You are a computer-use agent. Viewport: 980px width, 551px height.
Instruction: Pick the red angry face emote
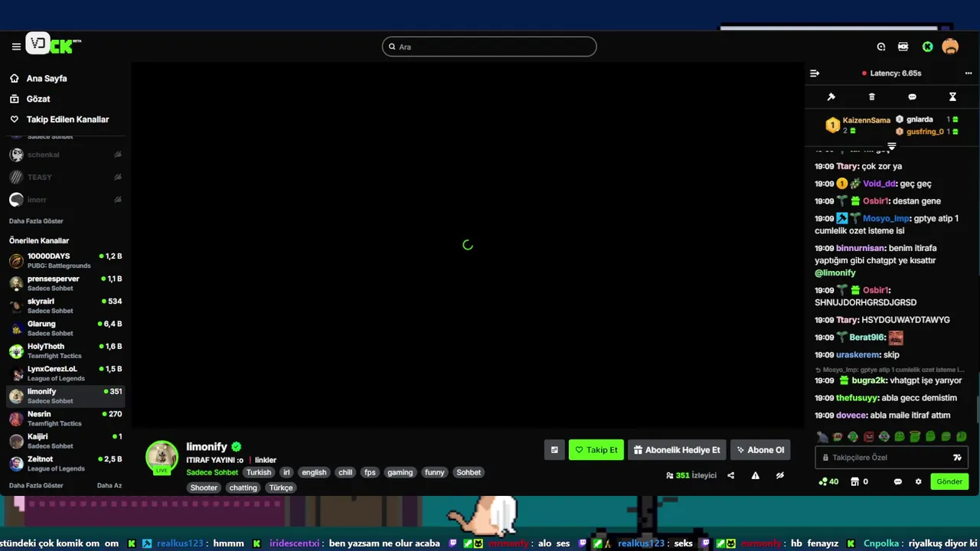tap(868, 437)
